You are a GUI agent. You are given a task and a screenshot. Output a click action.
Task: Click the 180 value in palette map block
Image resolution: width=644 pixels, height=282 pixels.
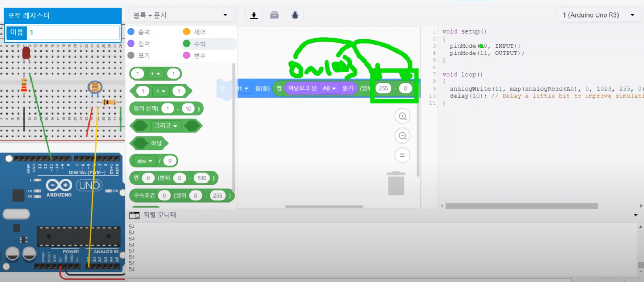coord(202,178)
